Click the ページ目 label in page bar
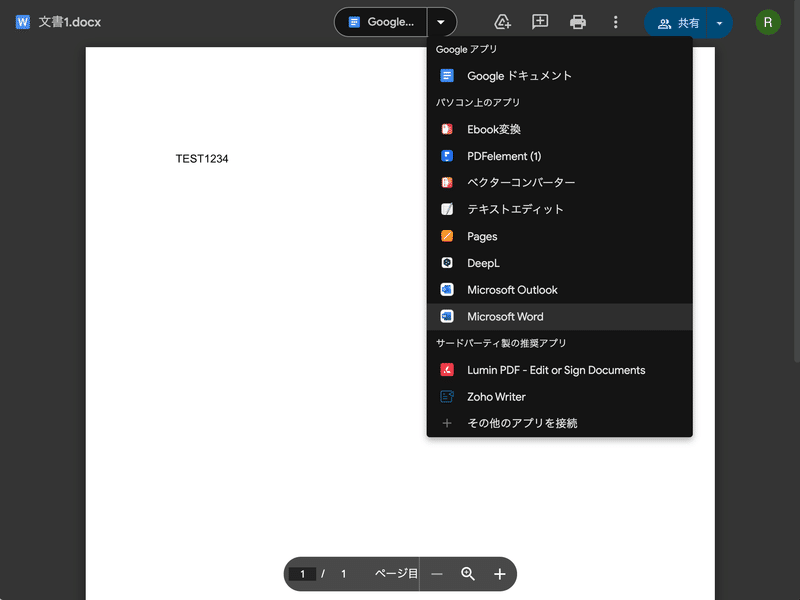The height and width of the screenshot is (600, 800). [396, 574]
